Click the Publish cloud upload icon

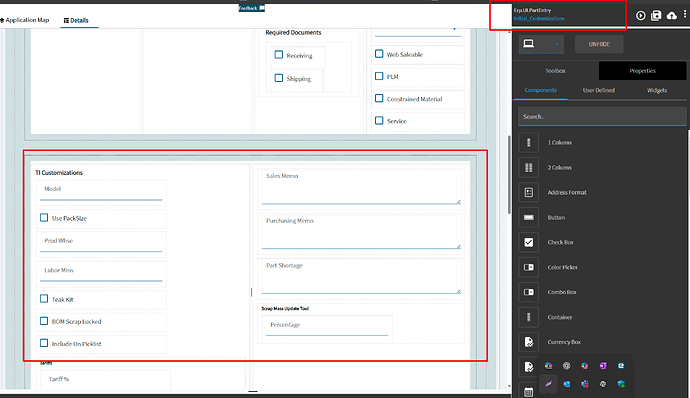pos(672,16)
